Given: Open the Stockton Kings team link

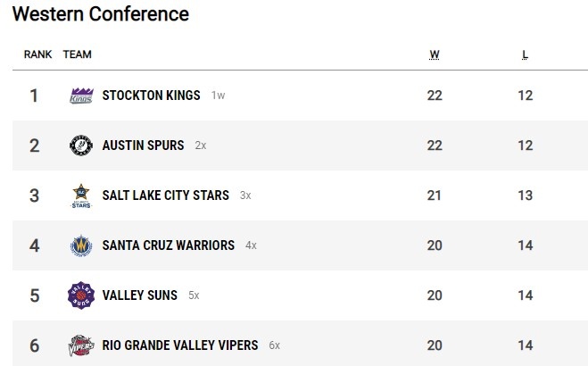Looking at the screenshot, I should click(151, 96).
